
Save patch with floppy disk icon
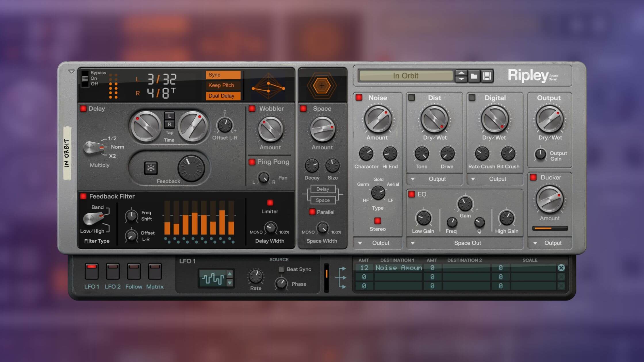pyautogui.click(x=487, y=76)
